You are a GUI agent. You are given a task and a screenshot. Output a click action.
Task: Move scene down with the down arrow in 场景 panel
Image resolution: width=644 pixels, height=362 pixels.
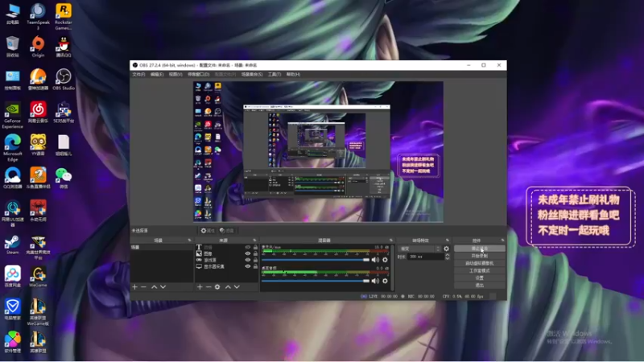[x=163, y=287]
